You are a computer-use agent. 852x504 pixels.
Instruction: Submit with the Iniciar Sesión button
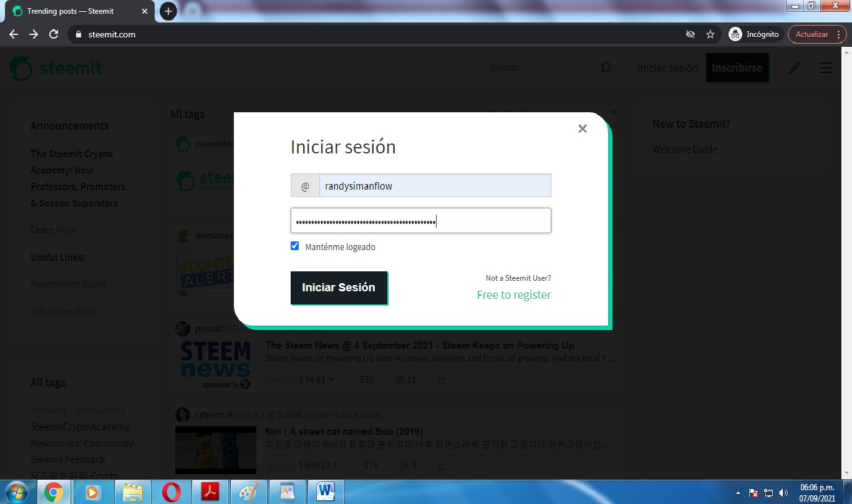(339, 288)
